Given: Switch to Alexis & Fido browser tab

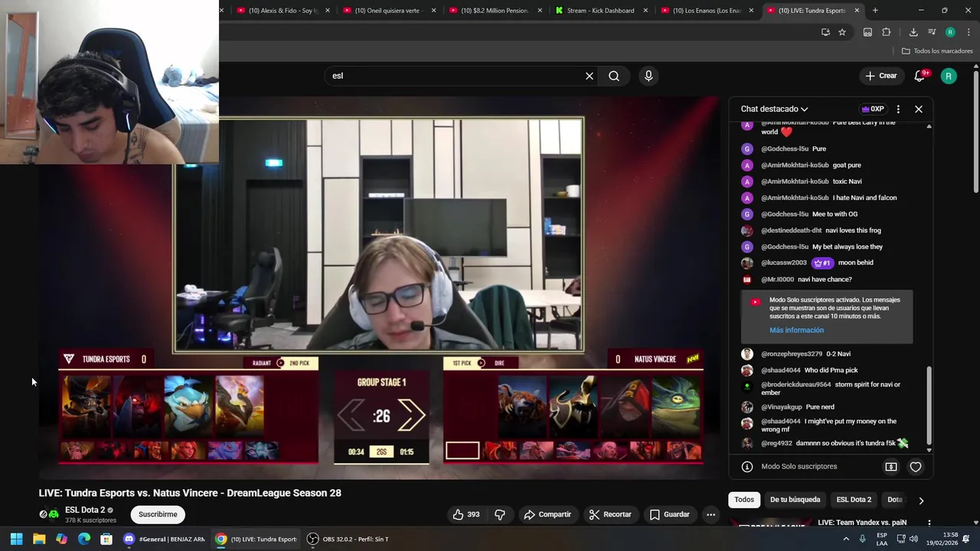Looking at the screenshot, I should coord(283,11).
